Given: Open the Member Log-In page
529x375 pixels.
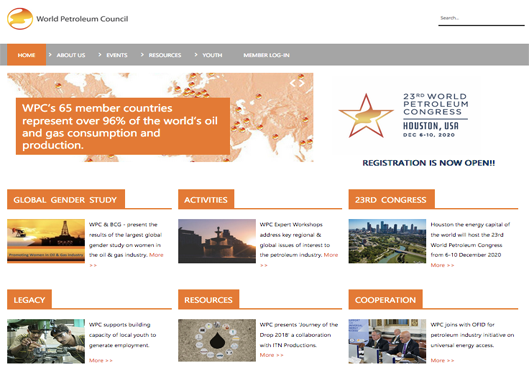Looking at the screenshot, I should tap(267, 55).
